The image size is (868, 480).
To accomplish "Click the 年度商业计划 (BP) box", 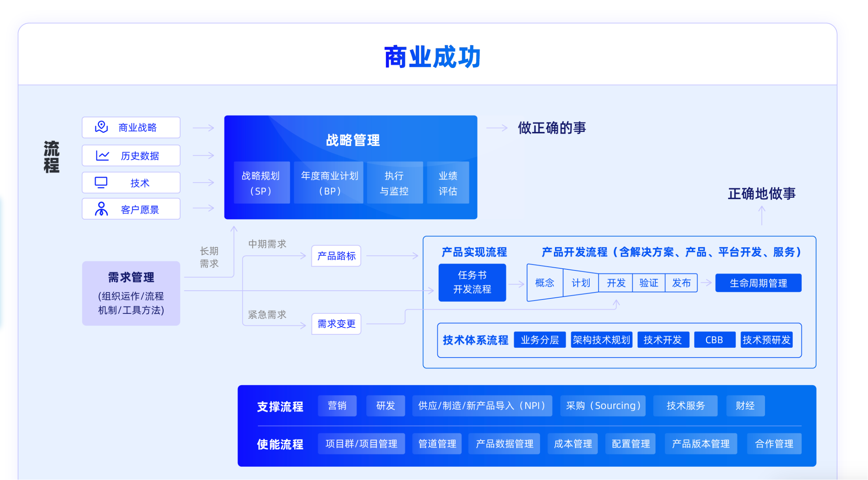I will coord(329,183).
